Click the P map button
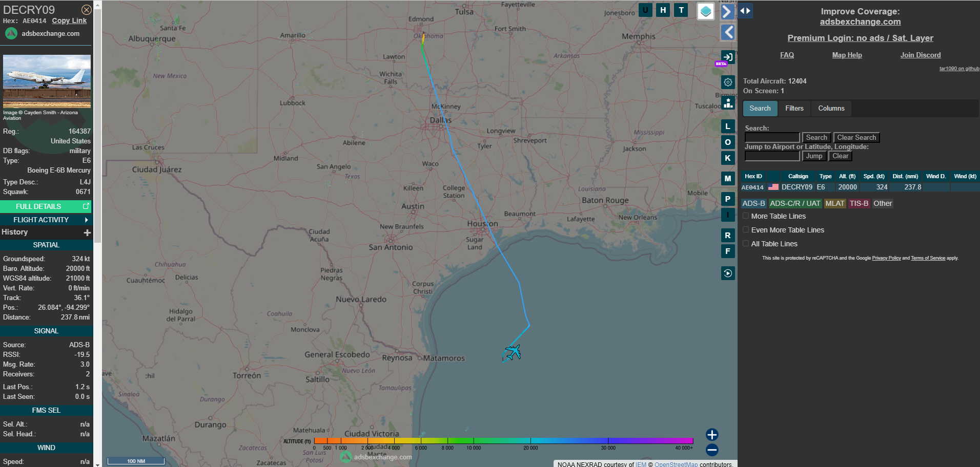The image size is (980, 467). coord(728,199)
